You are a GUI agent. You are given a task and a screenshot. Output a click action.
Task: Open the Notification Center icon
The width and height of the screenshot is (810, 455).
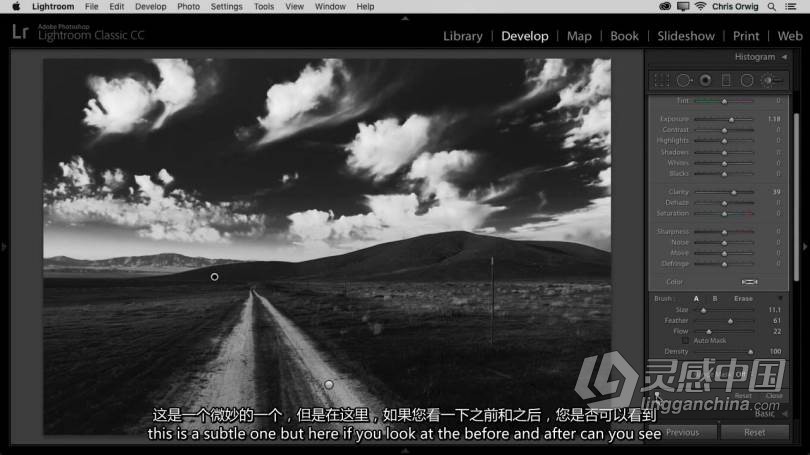point(791,6)
